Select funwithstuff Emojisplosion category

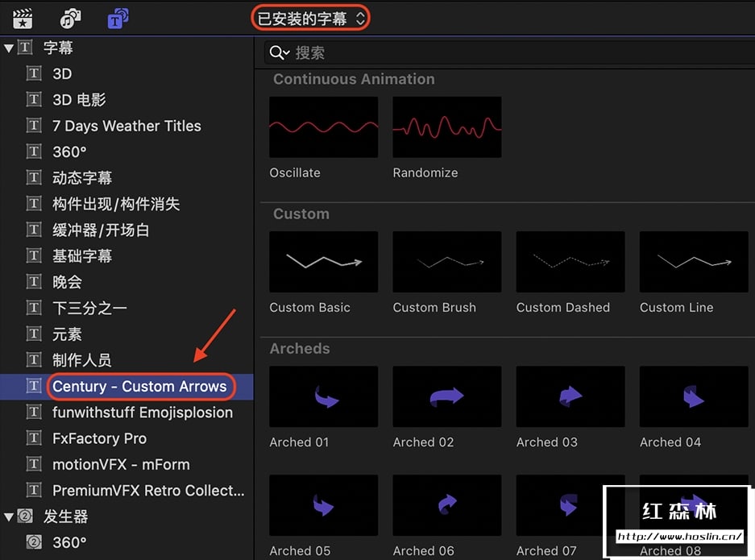click(127, 413)
